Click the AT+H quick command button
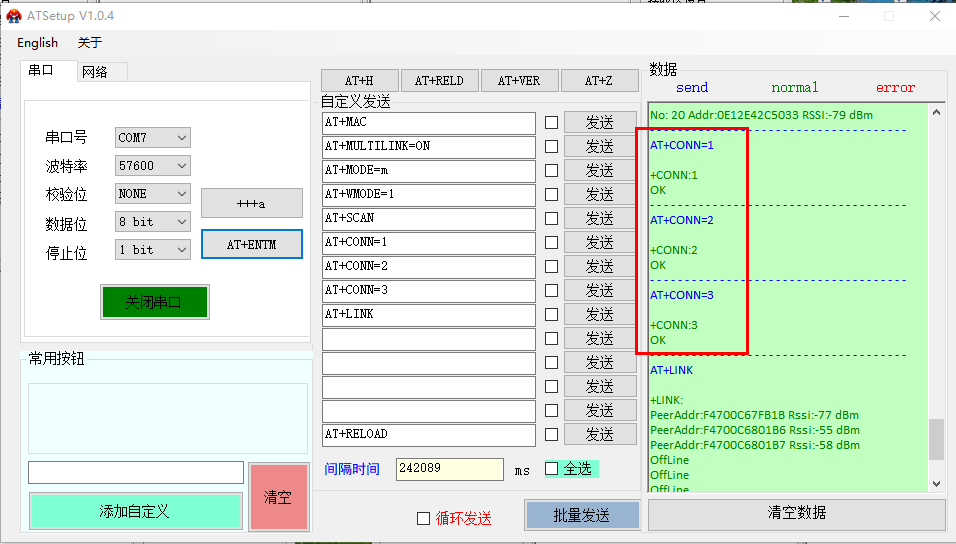Image resolution: width=956 pixels, height=544 pixels. pyautogui.click(x=359, y=81)
